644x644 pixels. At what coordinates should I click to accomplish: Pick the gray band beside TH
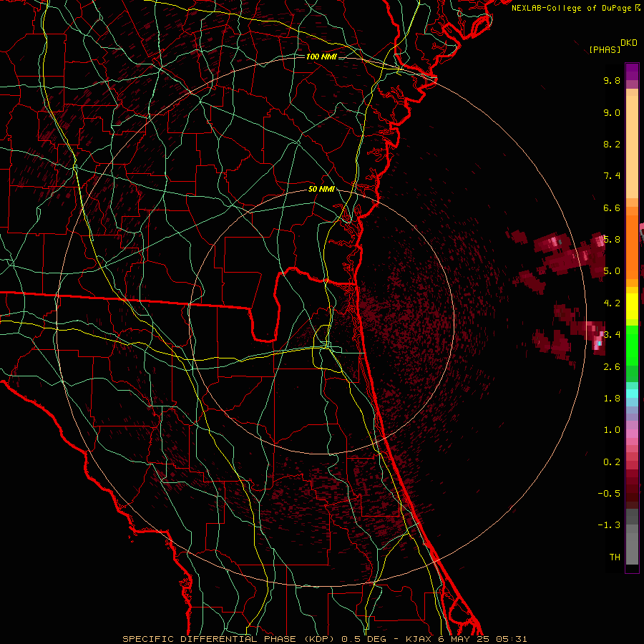coord(632,545)
